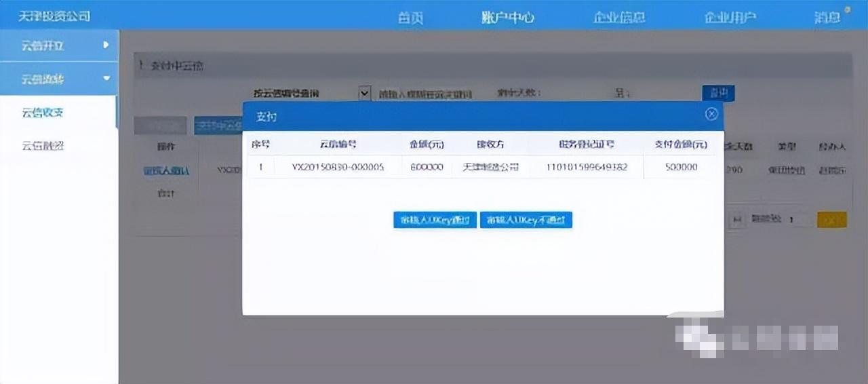868x384 pixels.
Task: Click the 天津投资公司 company title
Action: coord(54,16)
